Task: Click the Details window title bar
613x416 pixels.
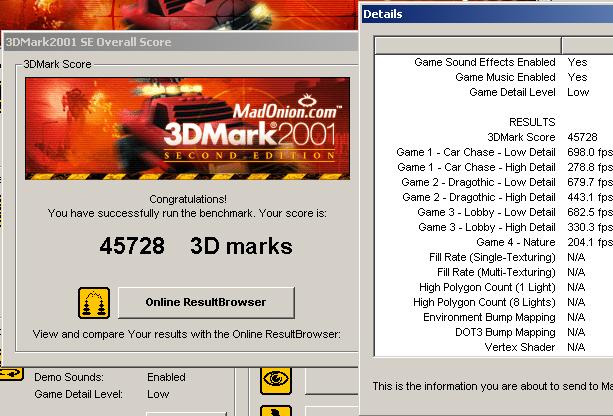Action: pyautogui.click(x=487, y=14)
